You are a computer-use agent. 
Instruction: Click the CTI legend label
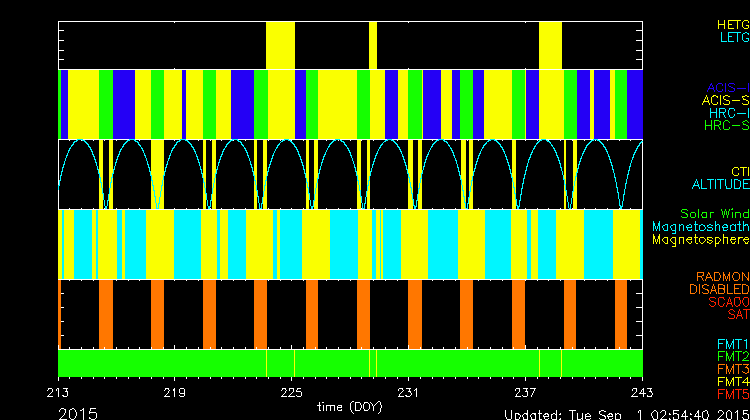coord(739,172)
